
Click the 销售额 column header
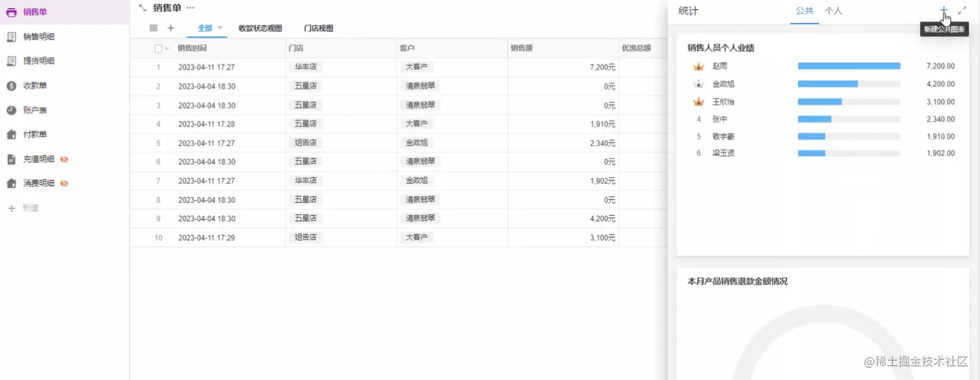(522, 48)
